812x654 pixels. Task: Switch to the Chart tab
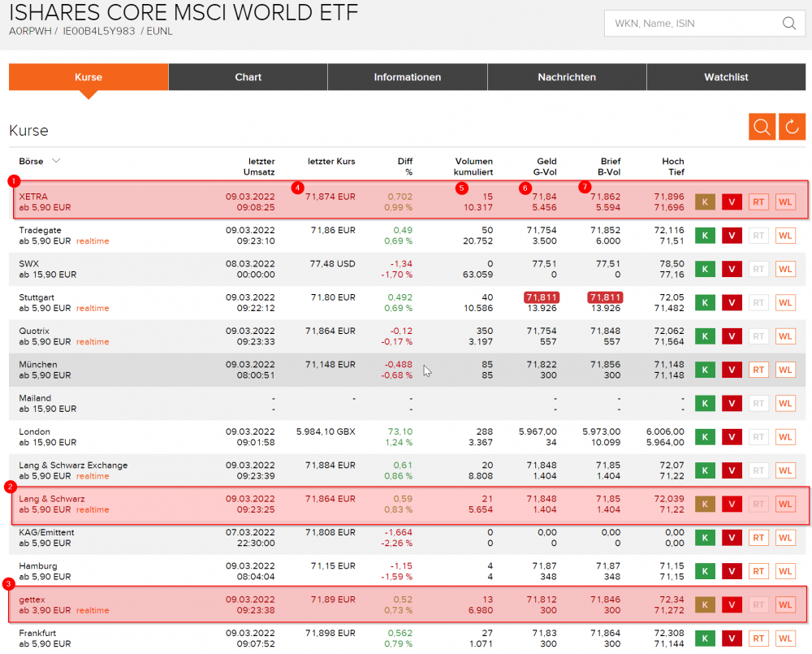point(248,77)
